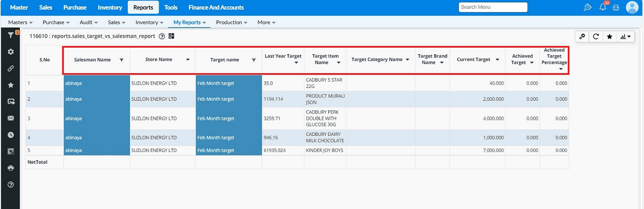This screenshot has width=644, height=209.
Task: Mark the report as favorite with the toolbar star
Action: [609, 37]
